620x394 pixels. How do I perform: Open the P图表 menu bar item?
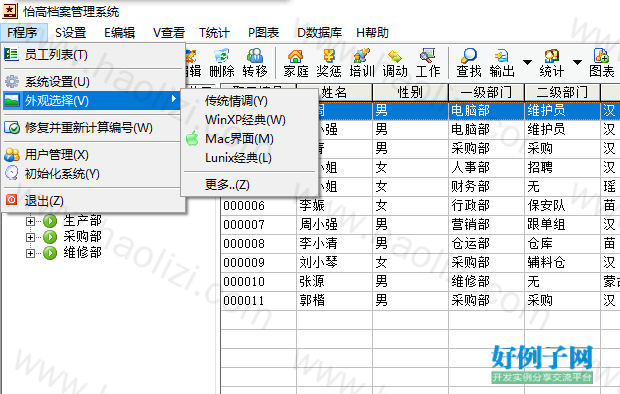(x=263, y=32)
